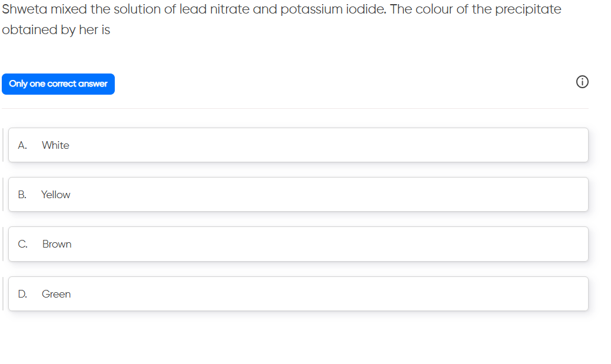Click the word Brown in option C
611x364 pixels.
[57, 244]
